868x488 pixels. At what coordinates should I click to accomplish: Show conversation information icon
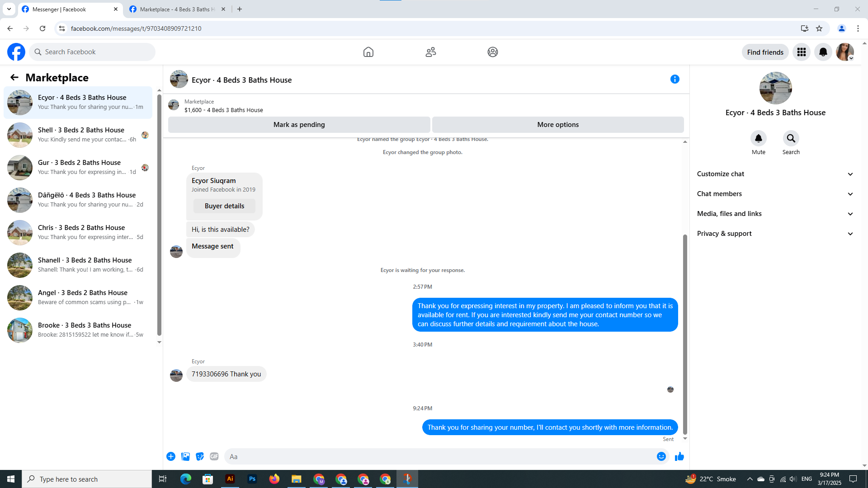pos(675,80)
